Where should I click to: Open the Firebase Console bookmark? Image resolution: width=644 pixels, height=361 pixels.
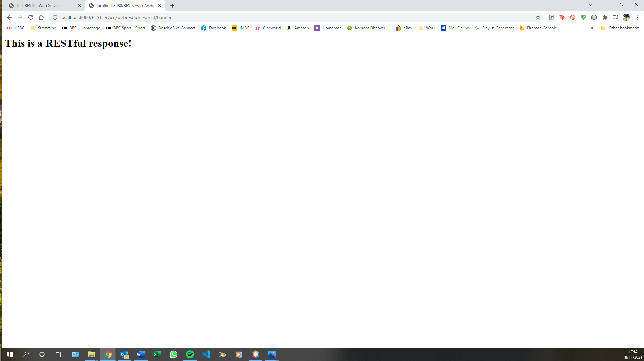(538, 28)
